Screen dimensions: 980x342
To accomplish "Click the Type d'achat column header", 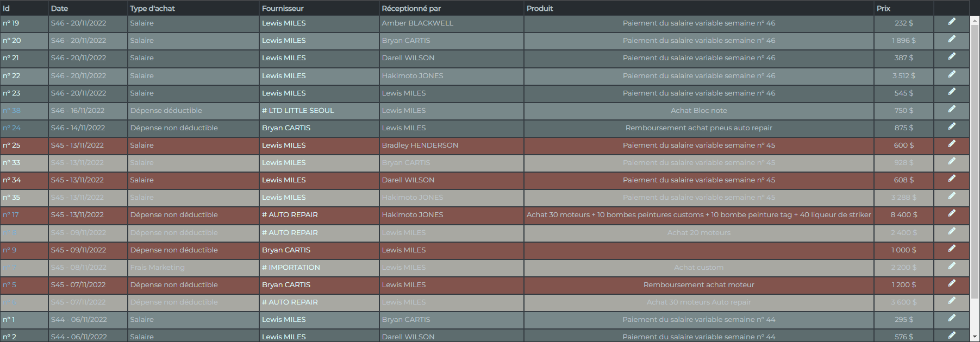I will (152, 8).
